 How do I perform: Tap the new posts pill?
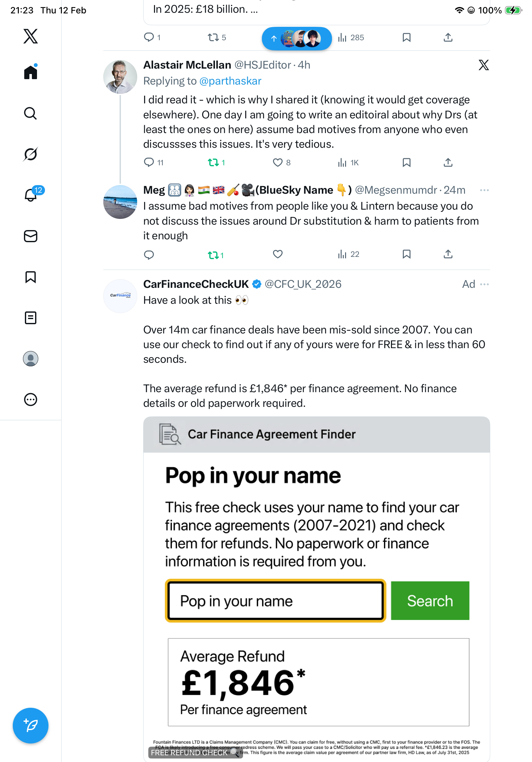click(297, 39)
